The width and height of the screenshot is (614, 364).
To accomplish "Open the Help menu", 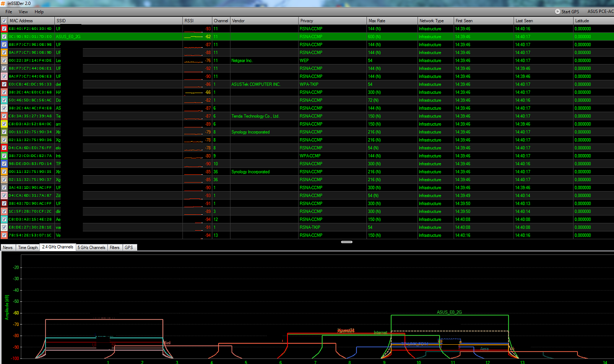I will click(39, 12).
